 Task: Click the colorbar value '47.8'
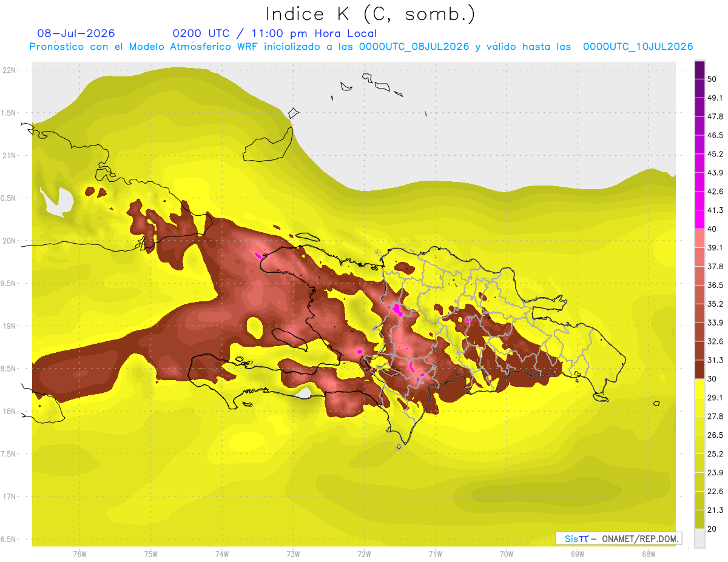(715, 116)
